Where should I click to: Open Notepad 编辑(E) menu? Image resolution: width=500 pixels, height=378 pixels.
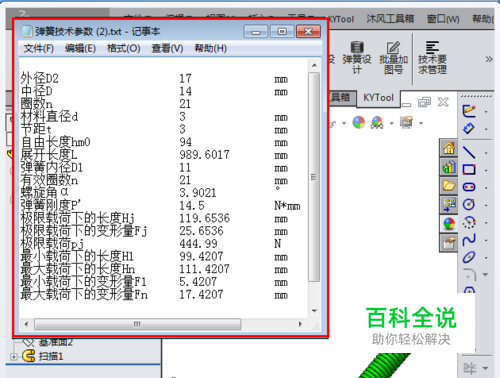pos(80,48)
